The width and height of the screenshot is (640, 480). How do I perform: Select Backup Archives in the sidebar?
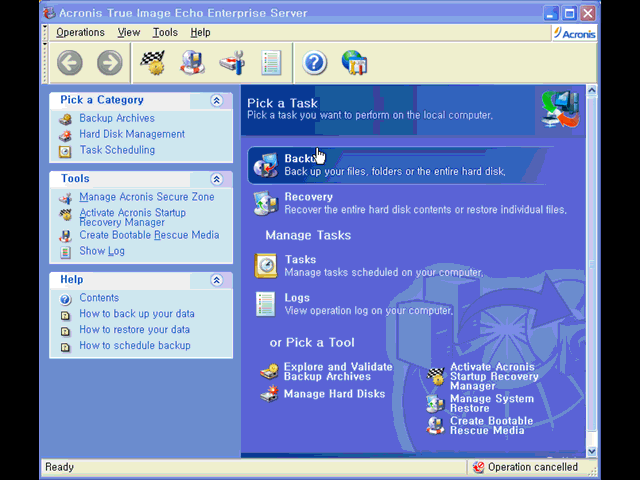click(x=117, y=118)
